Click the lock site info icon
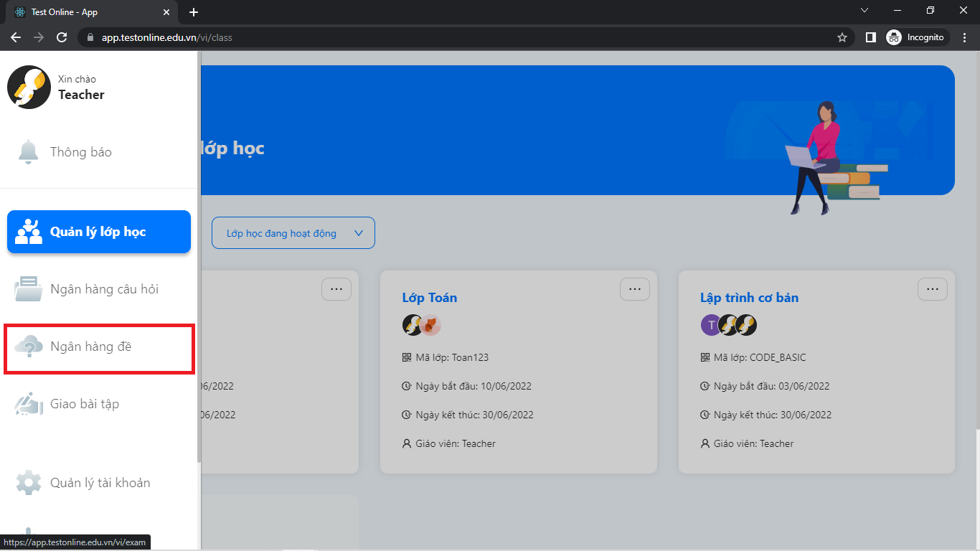Screen dimensions: 980x551 tap(90, 37)
